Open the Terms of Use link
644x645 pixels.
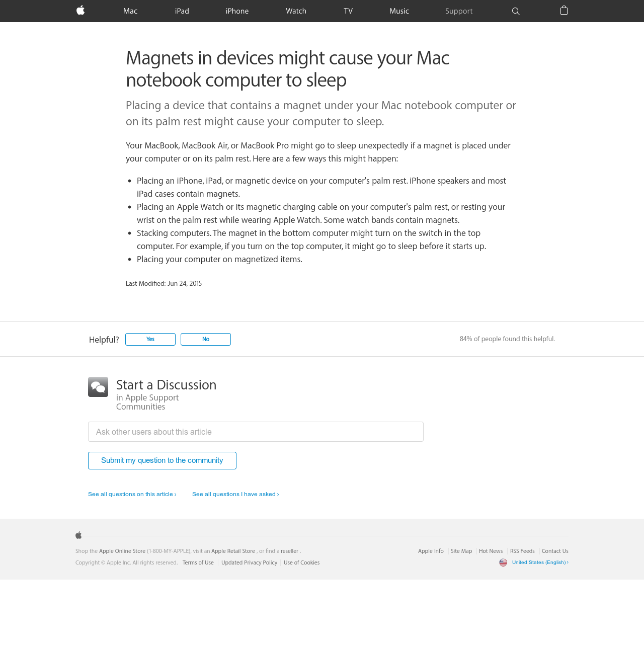point(198,562)
